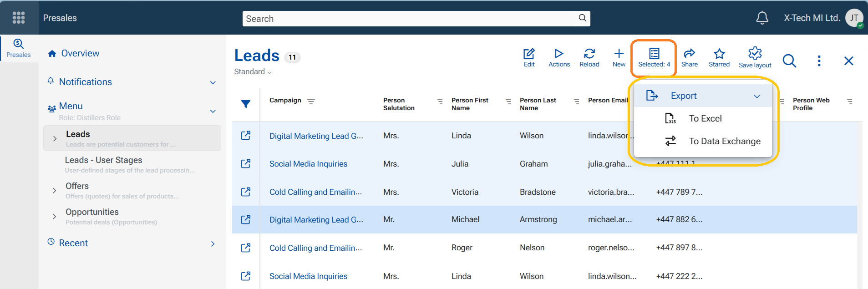
Task: Choose To Excel export option
Action: pyautogui.click(x=705, y=119)
